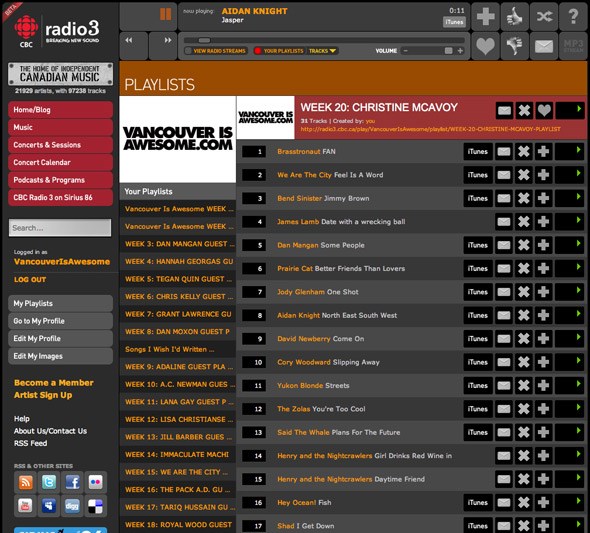Open the Tracks dropdown

tap(322, 51)
